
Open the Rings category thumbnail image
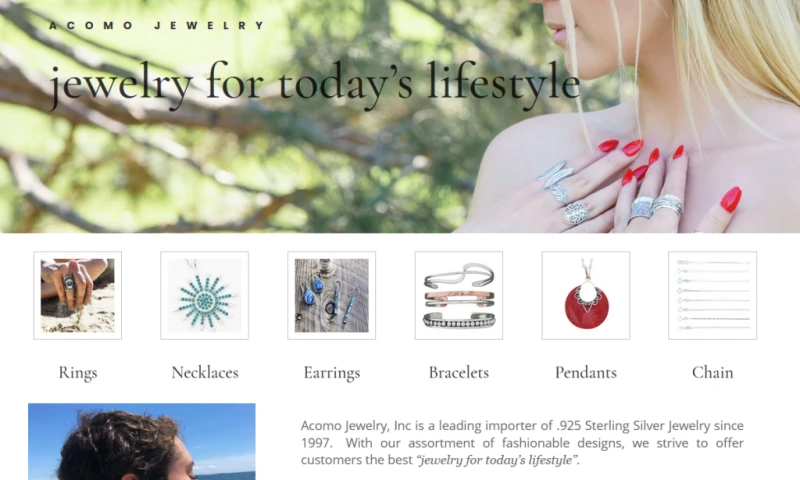click(78, 295)
